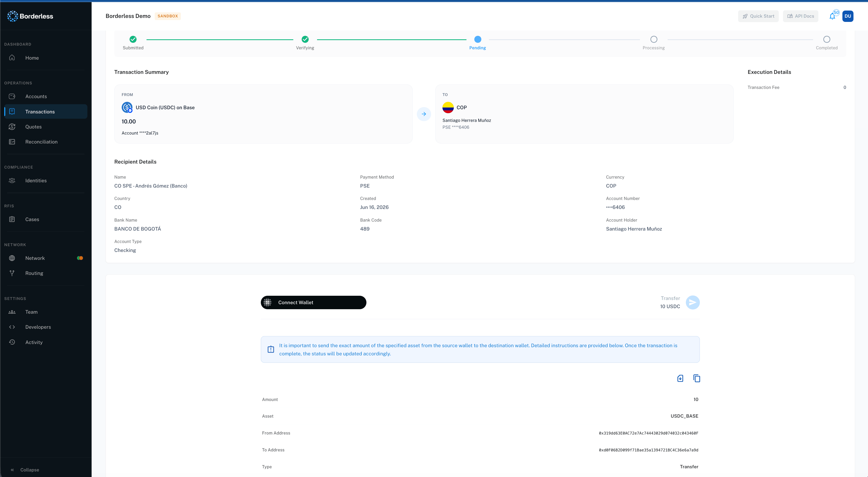Screen dimensions: 868x477
Task: Click the from-to arrow icon
Action: pyautogui.click(x=424, y=114)
